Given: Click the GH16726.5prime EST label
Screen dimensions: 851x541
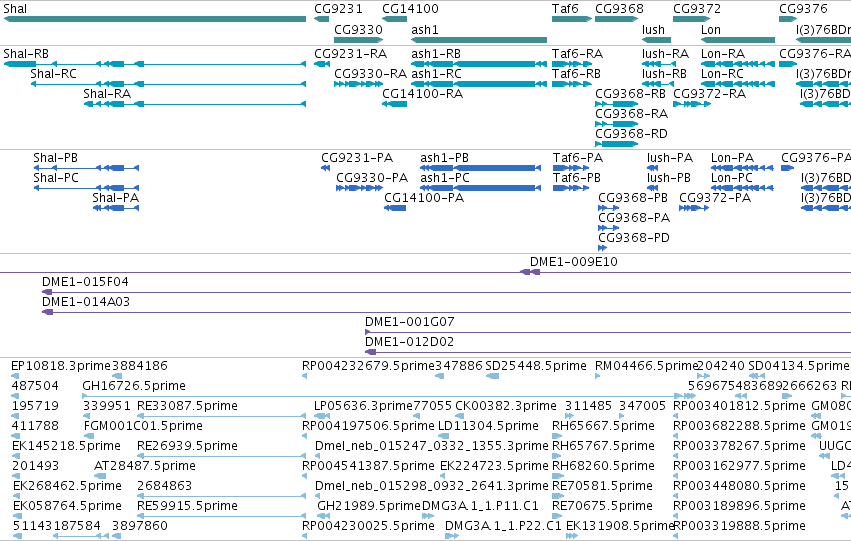Looking at the screenshot, I should (x=134, y=386).
